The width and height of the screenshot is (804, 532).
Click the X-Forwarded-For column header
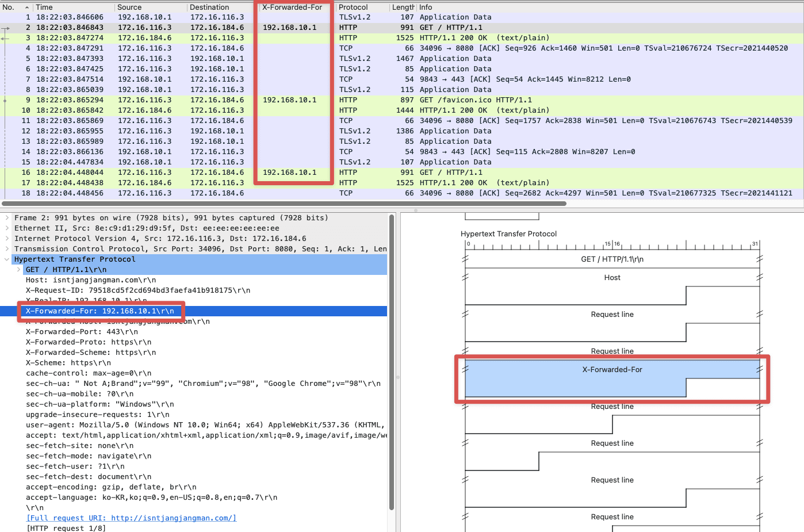pos(293,7)
